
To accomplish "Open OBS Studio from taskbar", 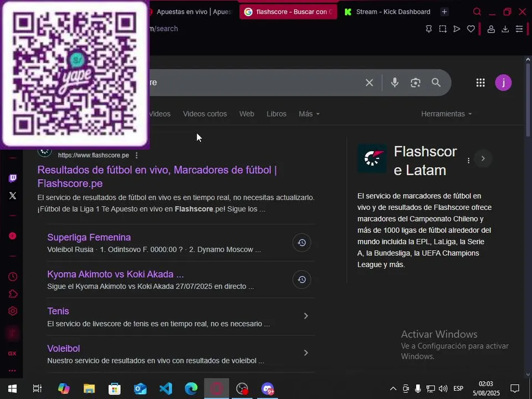I will (x=242, y=389).
